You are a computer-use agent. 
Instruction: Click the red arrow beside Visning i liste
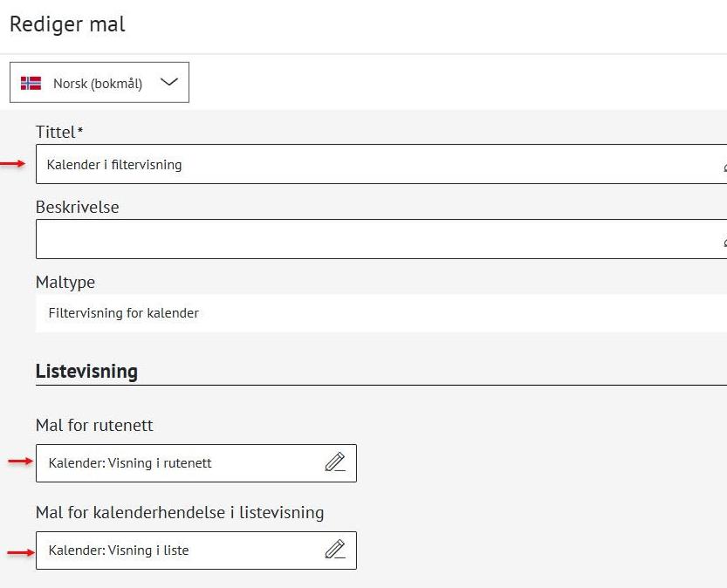(x=20, y=550)
